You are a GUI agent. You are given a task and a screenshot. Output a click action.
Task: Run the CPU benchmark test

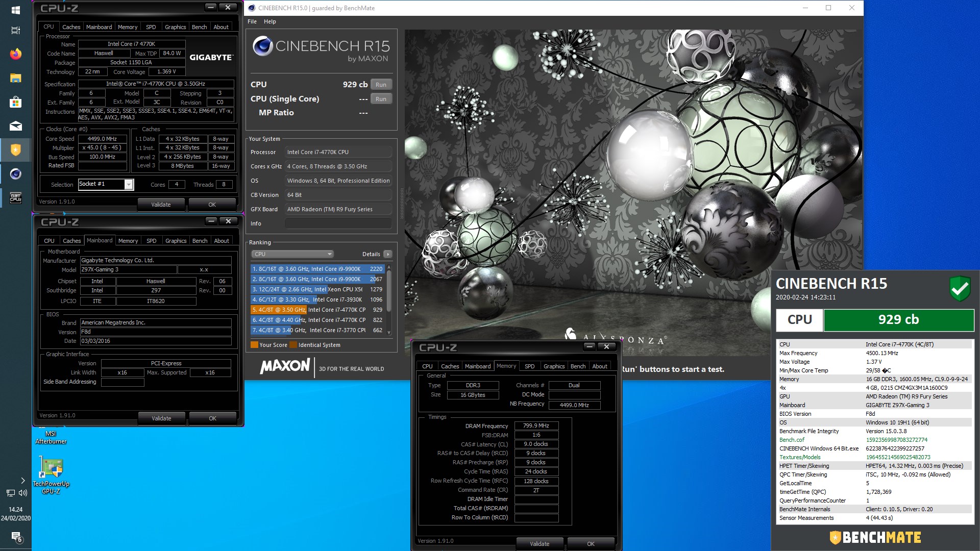coord(381,85)
